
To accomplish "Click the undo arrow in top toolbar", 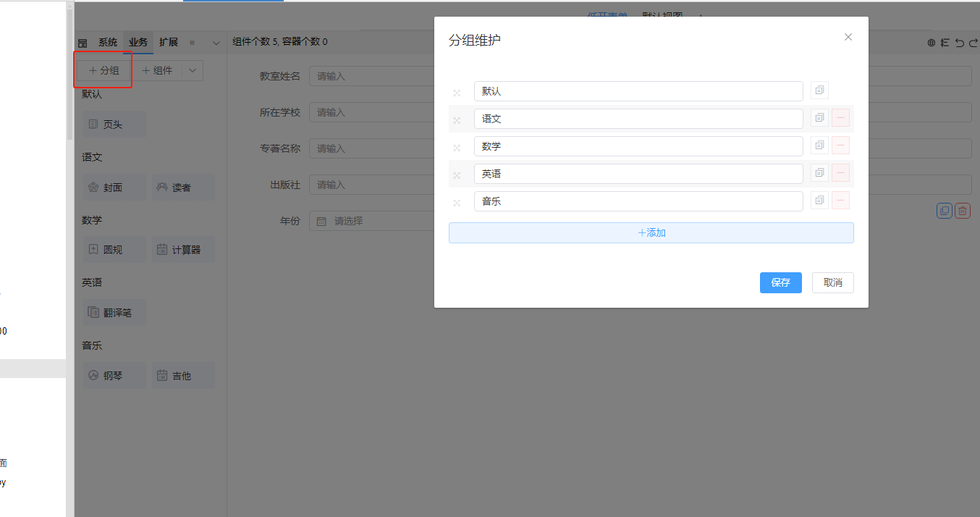I will (x=959, y=43).
